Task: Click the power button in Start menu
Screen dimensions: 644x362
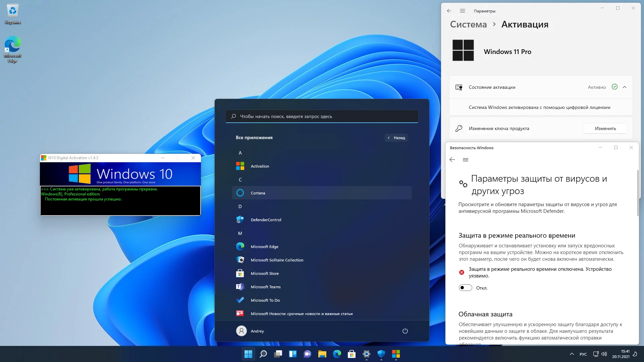Action: [x=405, y=331]
